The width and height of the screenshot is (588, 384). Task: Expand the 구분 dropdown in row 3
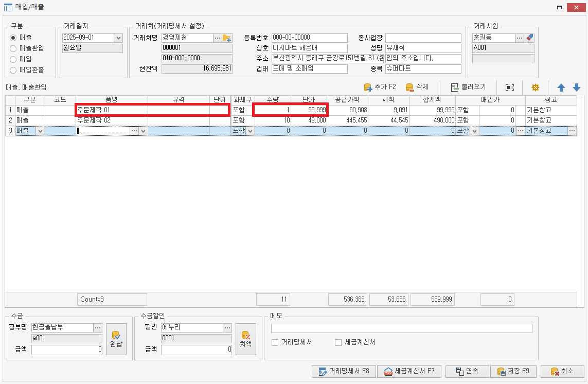coord(40,131)
